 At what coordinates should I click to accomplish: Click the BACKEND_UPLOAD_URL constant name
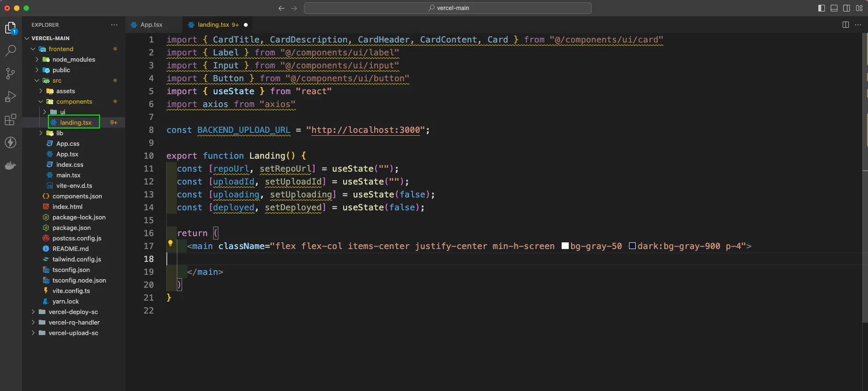pyautogui.click(x=244, y=130)
